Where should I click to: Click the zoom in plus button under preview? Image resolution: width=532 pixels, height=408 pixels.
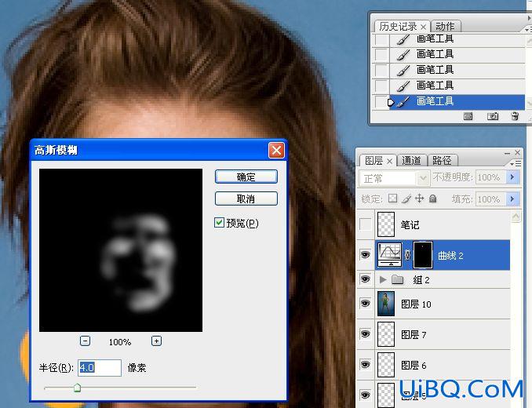tap(156, 341)
